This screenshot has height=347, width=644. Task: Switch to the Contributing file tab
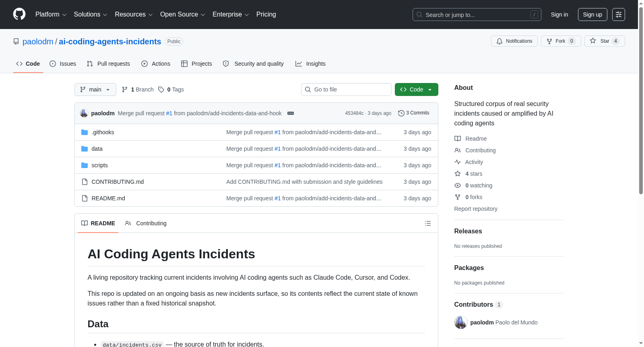point(146,223)
